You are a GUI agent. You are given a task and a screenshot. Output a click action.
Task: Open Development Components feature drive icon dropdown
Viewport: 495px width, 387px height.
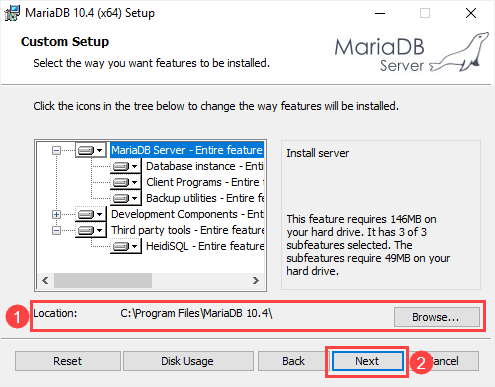[90, 214]
